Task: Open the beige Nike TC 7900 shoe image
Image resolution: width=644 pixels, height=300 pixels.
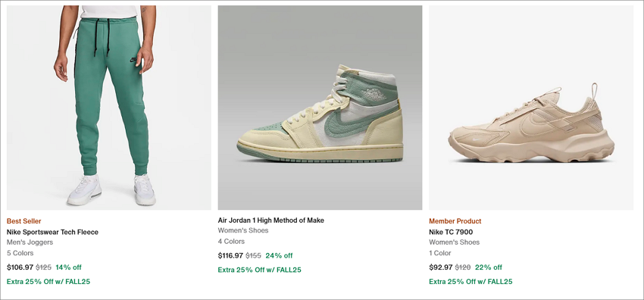Action: point(531,108)
